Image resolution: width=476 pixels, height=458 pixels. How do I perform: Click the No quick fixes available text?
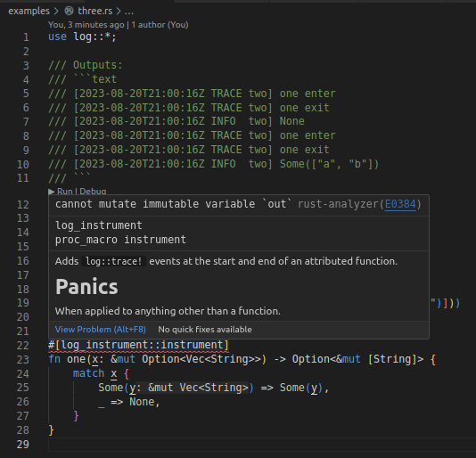click(205, 330)
